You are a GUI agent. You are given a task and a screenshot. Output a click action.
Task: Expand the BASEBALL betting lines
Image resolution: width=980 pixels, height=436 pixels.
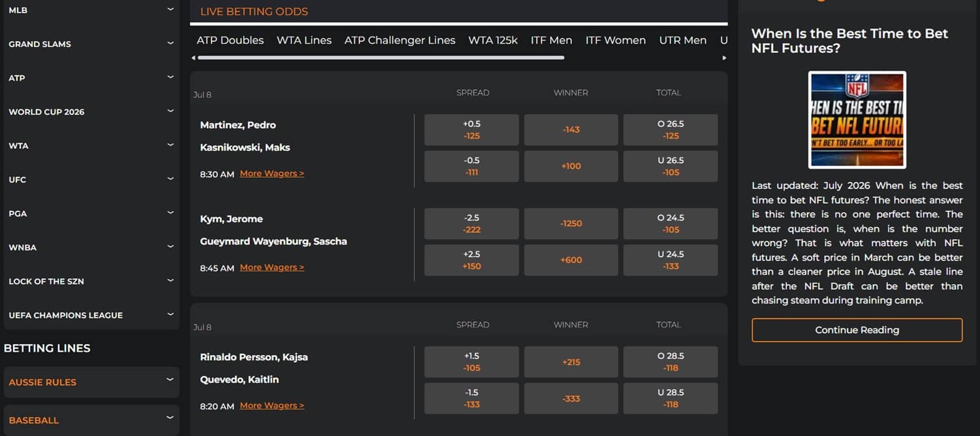(x=91, y=420)
